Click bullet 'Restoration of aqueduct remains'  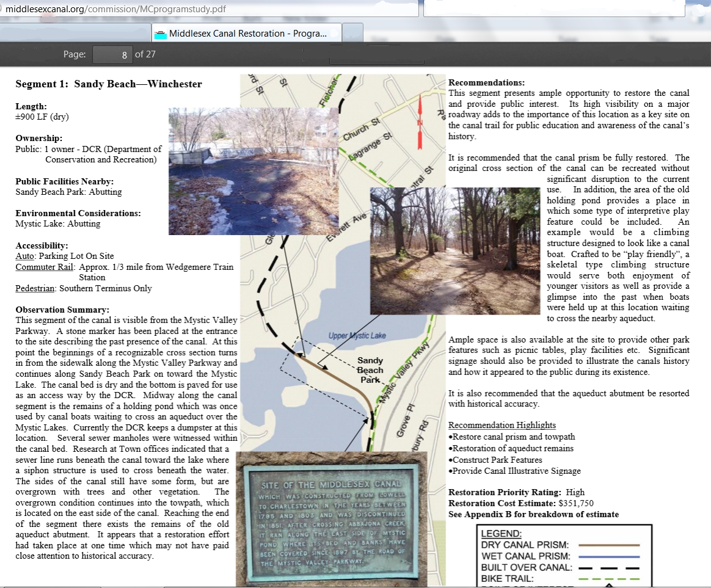point(511,448)
